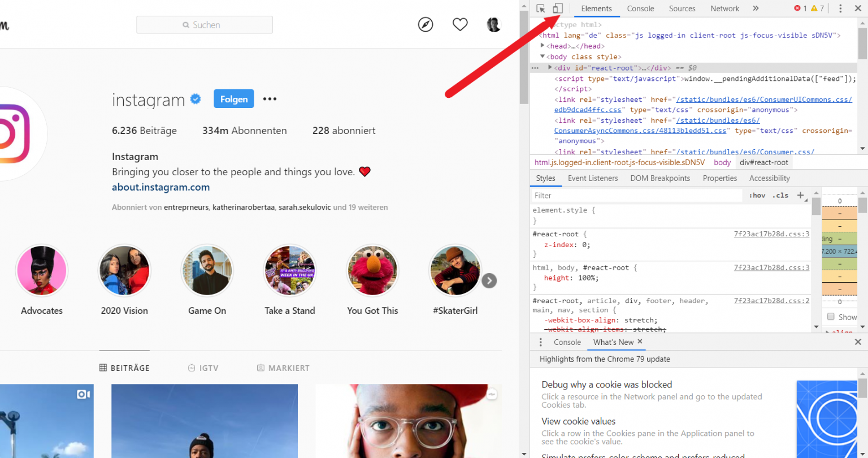Switch to the MARKIERT profile tab

click(283, 368)
